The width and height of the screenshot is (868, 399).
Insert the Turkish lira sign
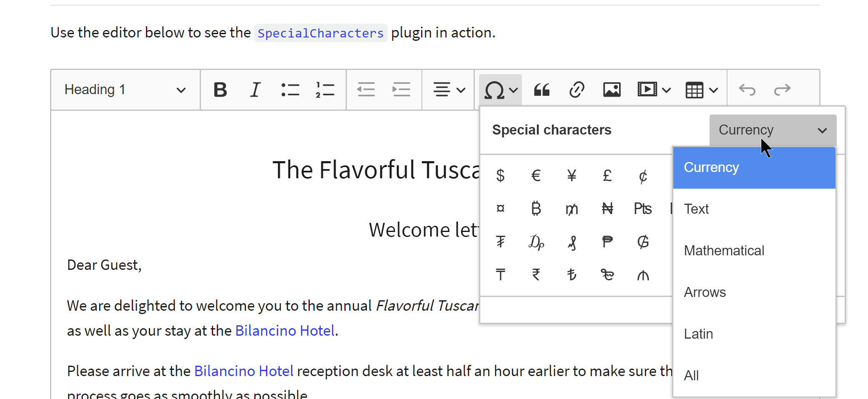[x=572, y=275]
